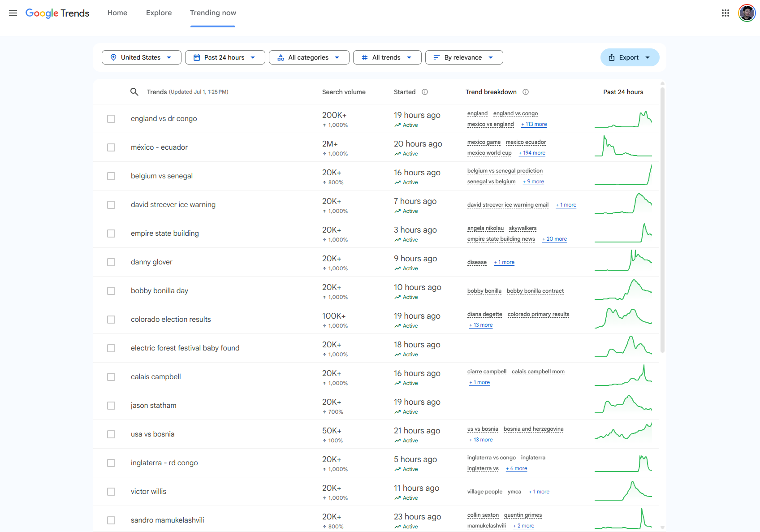
Task: Click the search magnifier icon beside Trends
Action: (x=134, y=92)
